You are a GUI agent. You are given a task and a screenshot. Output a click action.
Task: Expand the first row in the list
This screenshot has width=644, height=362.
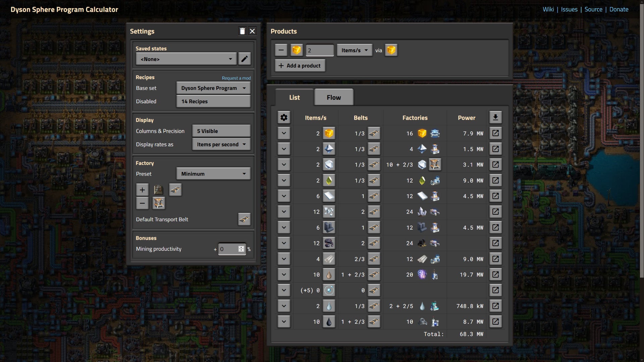(x=284, y=133)
